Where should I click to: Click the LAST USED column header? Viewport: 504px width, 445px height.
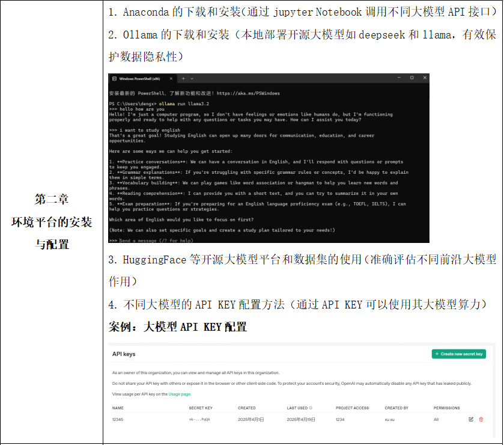tap(297, 408)
